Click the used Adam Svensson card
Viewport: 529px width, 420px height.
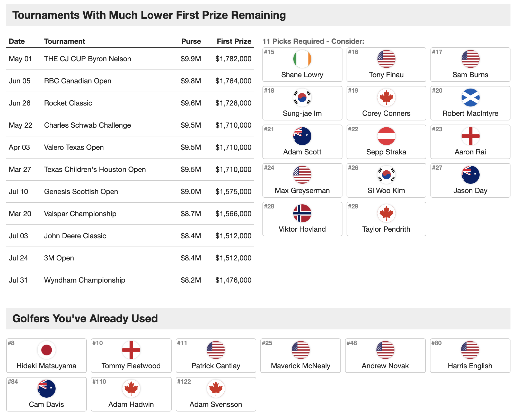216,394
